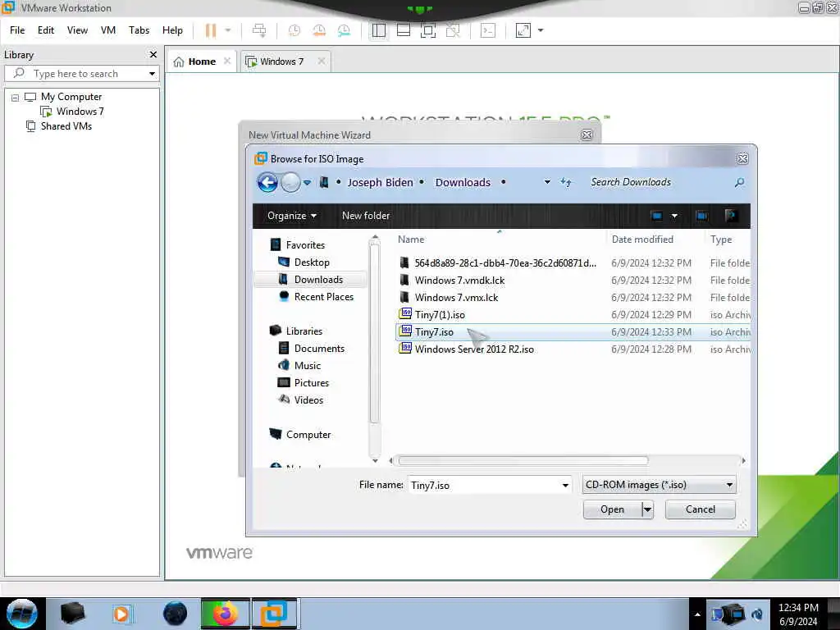Open Library search dropdown arrow
Screen dimensions: 840x630
152,73
